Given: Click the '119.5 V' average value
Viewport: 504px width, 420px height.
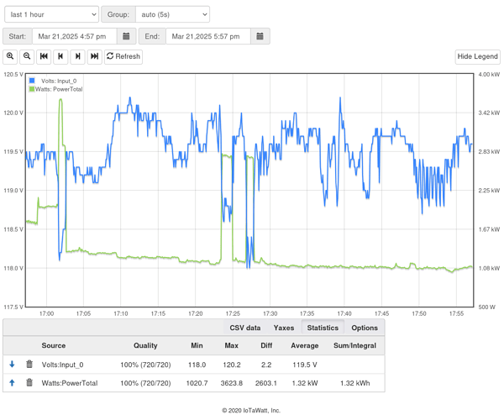Looking at the screenshot, I should pyautogui.click(x=305, y=365).
